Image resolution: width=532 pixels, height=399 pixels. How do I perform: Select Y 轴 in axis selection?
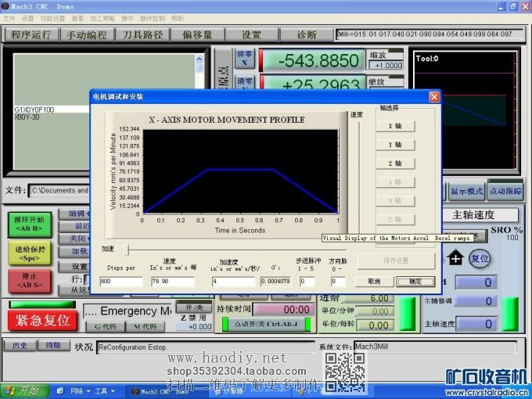[x=395, y=145]
